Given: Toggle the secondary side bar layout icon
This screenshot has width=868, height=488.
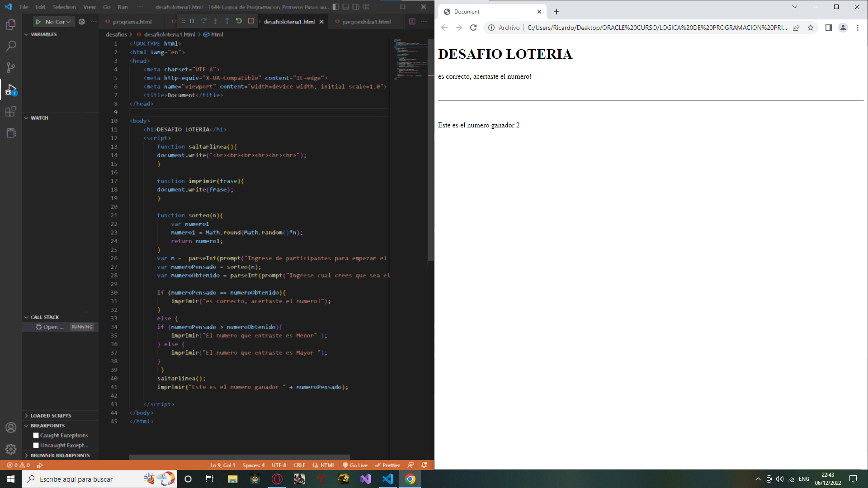Looking at the screenshot, I should (x=356, y=7).
